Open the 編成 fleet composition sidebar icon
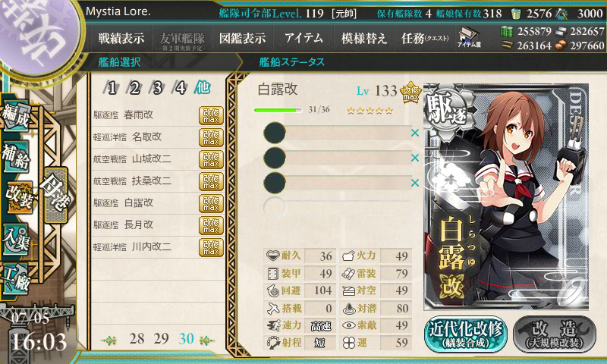 click(x=16, y=115)
